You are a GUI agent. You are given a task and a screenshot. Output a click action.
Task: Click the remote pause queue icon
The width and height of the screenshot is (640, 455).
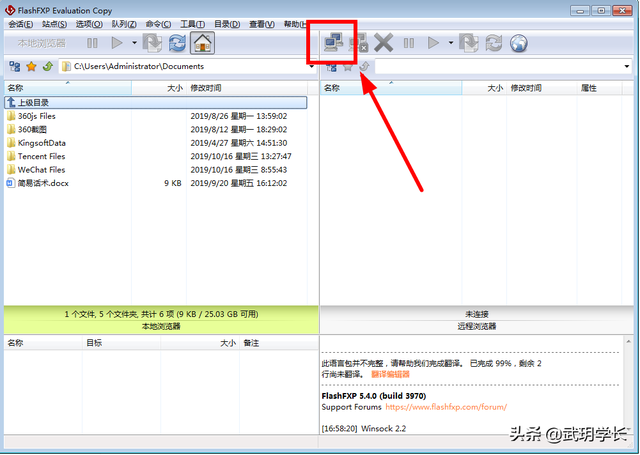coord(409,43)
